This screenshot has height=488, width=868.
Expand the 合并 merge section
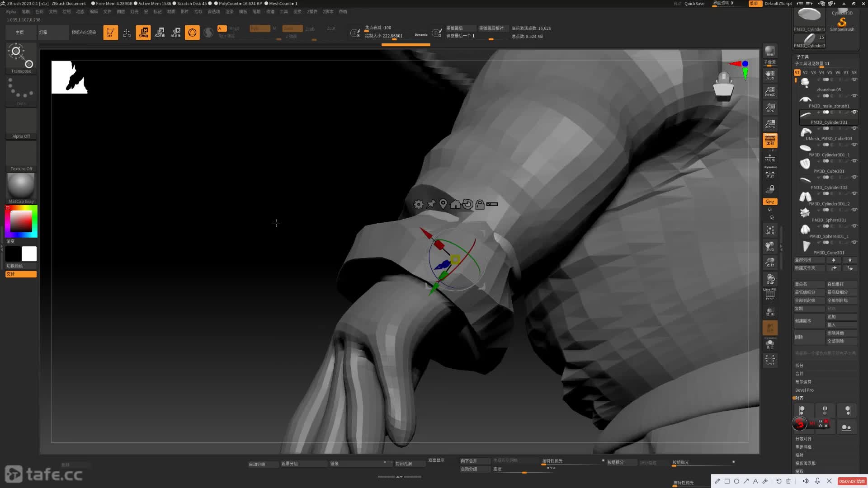[799, 374]
